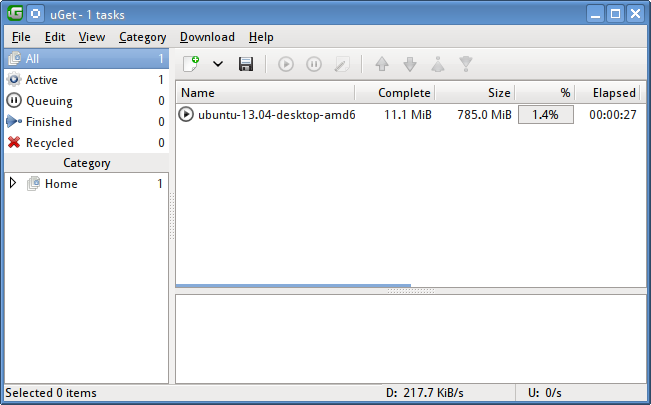The width and height of the screenshot is (651, 405).
Task: Select the Recycled status filter
Action: point(86,142)
